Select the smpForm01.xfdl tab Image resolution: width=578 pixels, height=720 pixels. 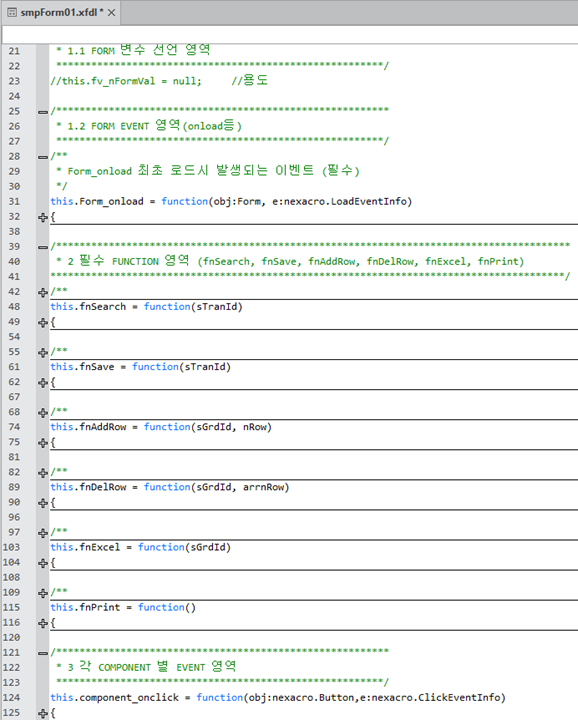(61, 12)
